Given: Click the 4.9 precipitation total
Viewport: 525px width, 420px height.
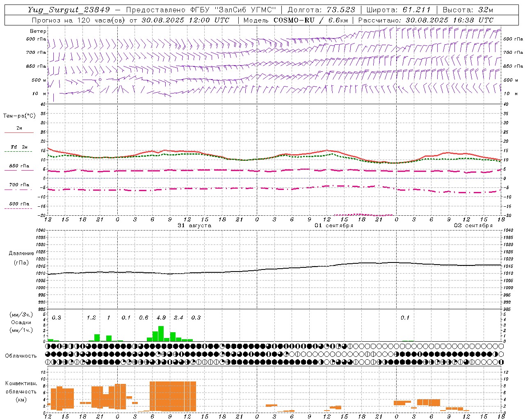Looking at the screenshot, I should click(161, 317).
